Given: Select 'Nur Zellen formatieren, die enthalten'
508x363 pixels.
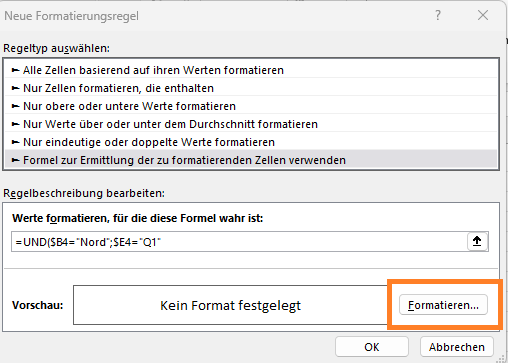Looking at the screenshot, I should (x=251, y=88).
